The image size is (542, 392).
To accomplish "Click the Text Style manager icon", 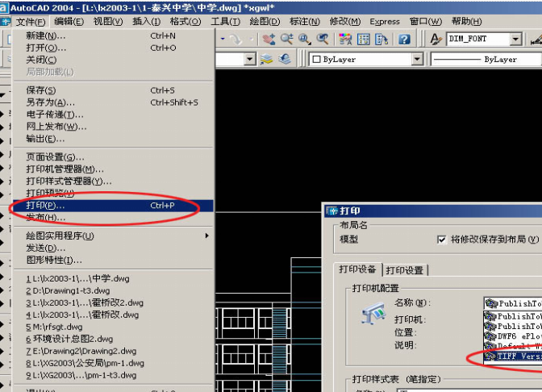I will [x=436, y=39].
